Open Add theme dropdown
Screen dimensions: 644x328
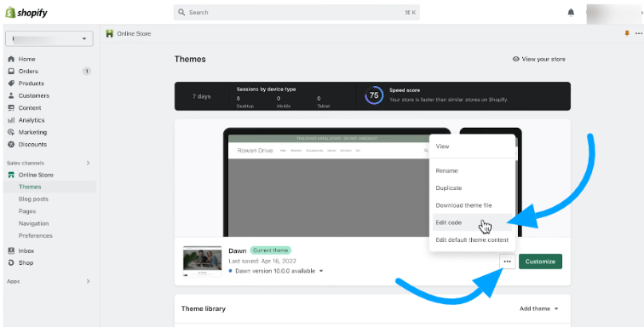[x=539, y=308]
